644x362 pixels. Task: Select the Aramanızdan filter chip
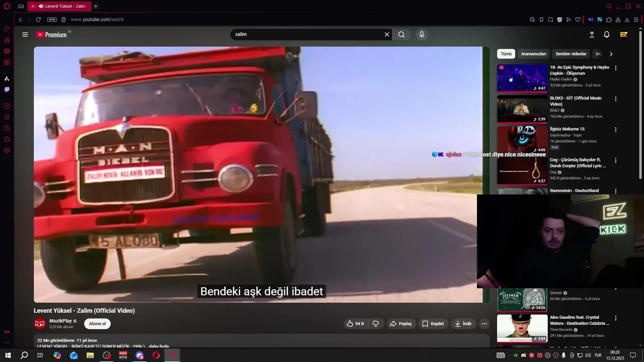coord(533,54)
